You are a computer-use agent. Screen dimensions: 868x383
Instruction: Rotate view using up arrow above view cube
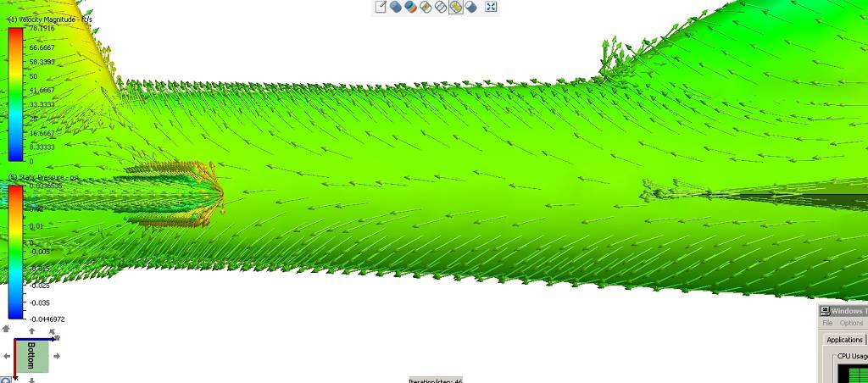[32, 331]
